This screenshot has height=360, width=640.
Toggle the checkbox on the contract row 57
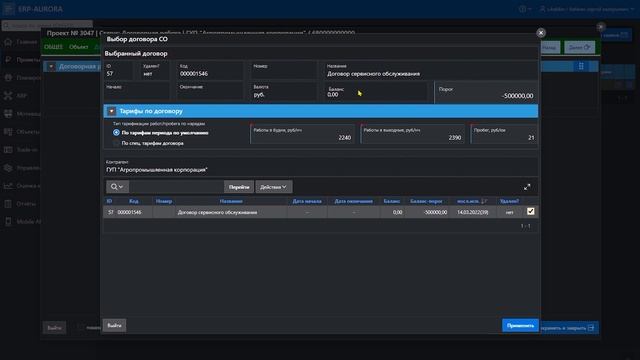pyautogui.click(x=530, y=211)
